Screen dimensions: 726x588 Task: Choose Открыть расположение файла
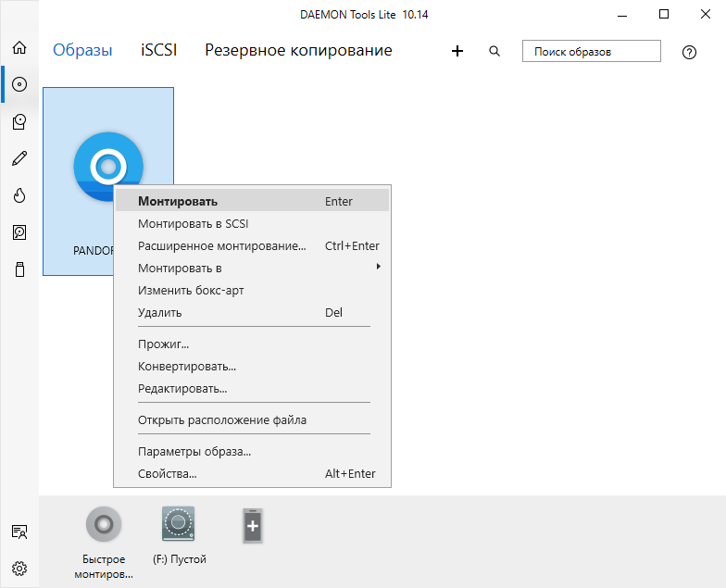click(x=252, y=420)
